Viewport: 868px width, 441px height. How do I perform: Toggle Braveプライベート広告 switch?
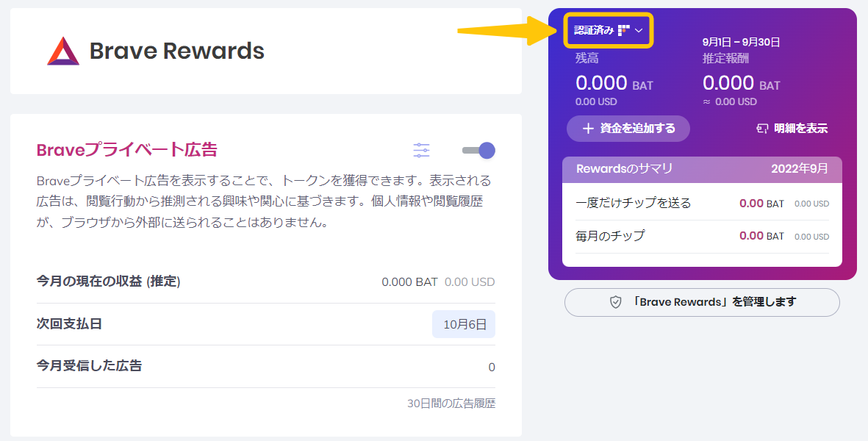coord(479,150)
